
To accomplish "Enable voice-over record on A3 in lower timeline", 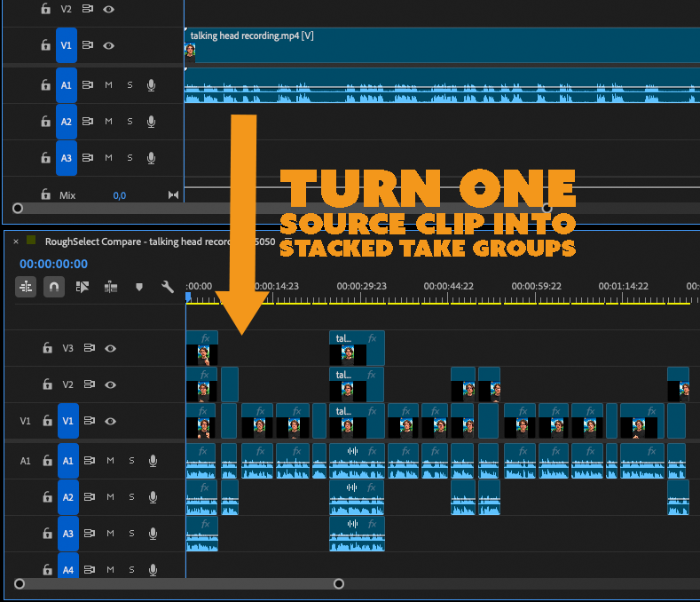I will coord(153,533).
